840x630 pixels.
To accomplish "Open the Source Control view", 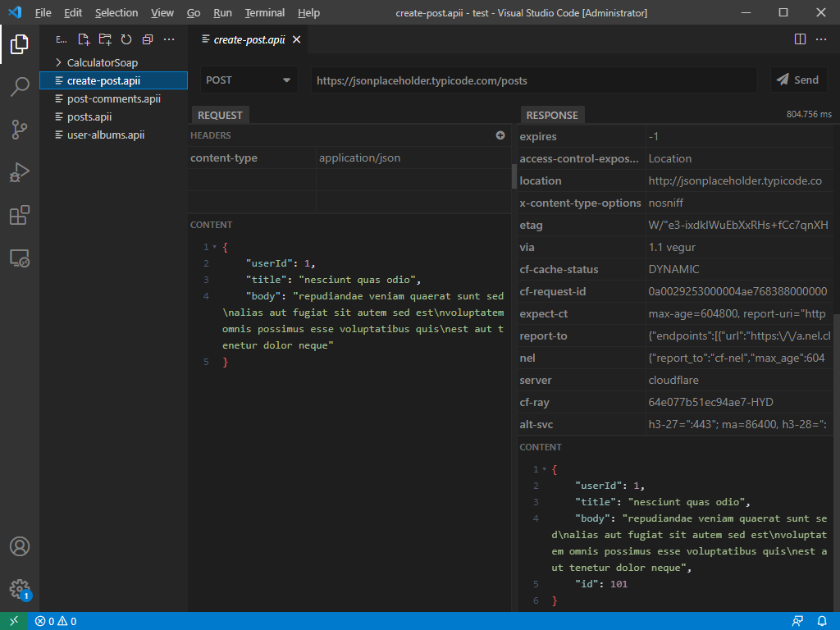I will [20, 130].
